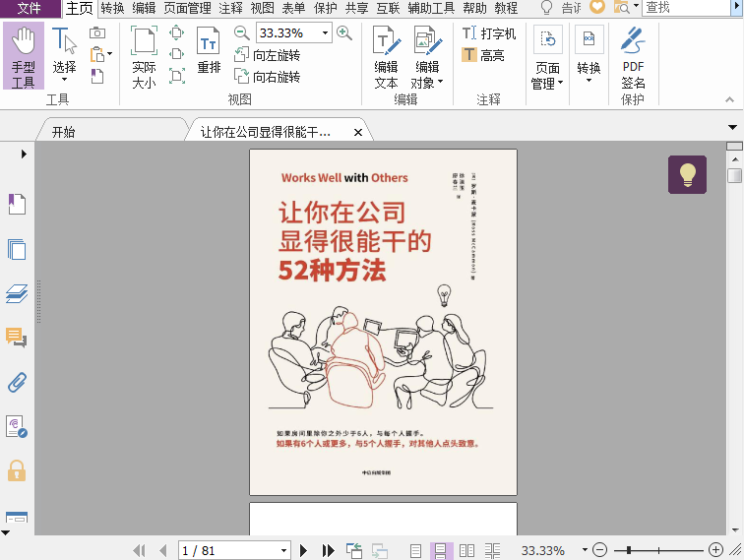Open the status bar zoom percentage dropdown

coord(585,550)
